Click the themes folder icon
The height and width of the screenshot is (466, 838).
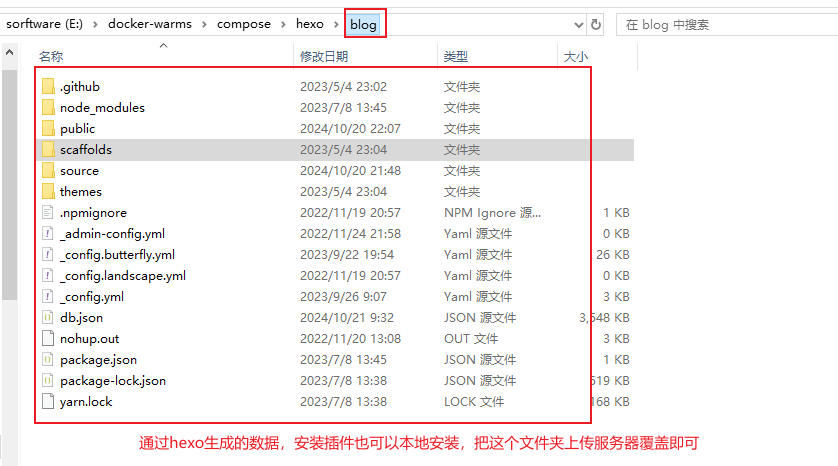coord(48,191)
